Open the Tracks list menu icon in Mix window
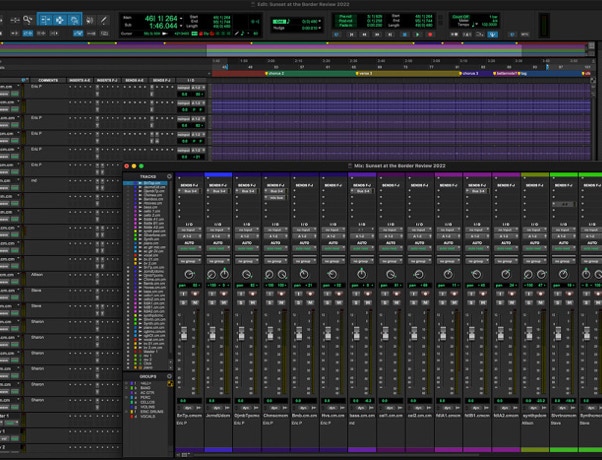The width and height of the screenshot is (602, 460). 169,176
